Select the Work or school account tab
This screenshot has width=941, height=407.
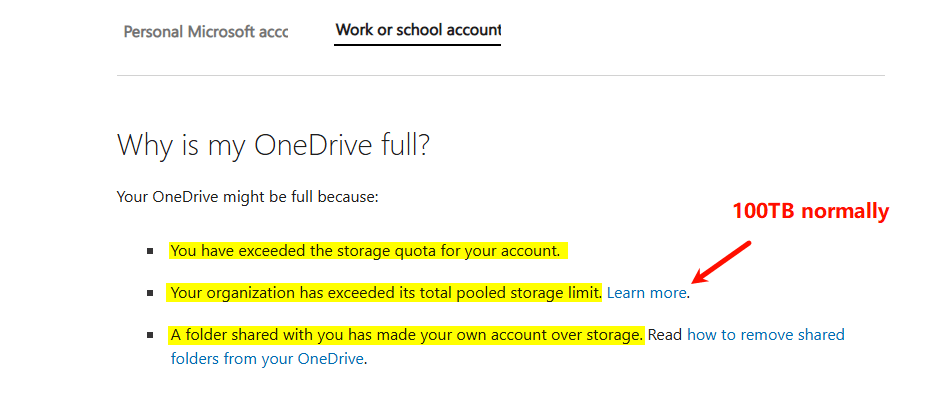(418, 30)
